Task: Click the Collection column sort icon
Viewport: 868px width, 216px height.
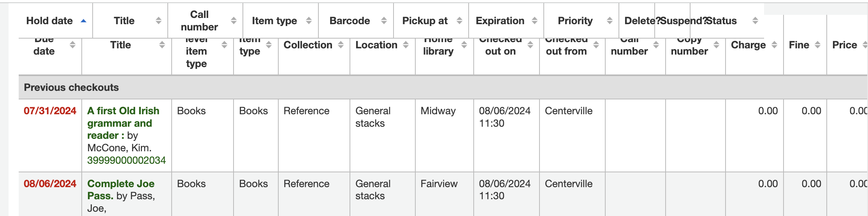Action: 341,45
